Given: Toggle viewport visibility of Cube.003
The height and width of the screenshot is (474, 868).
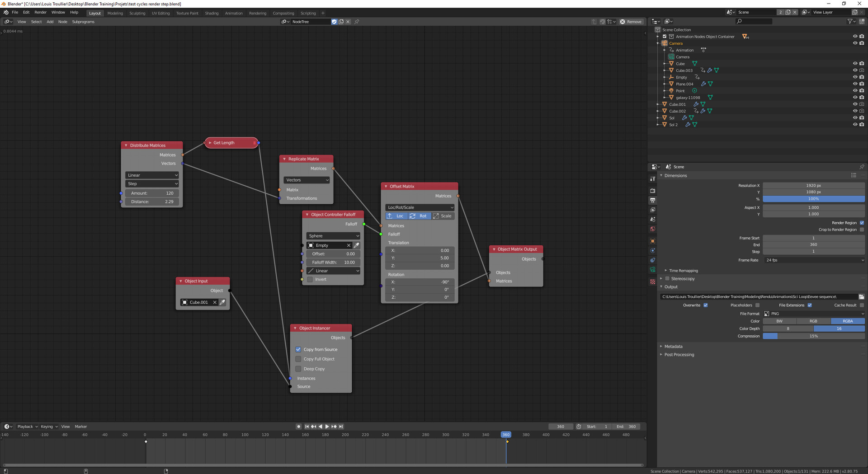Looking at the screenshot, I should click(x=855, y=70).
